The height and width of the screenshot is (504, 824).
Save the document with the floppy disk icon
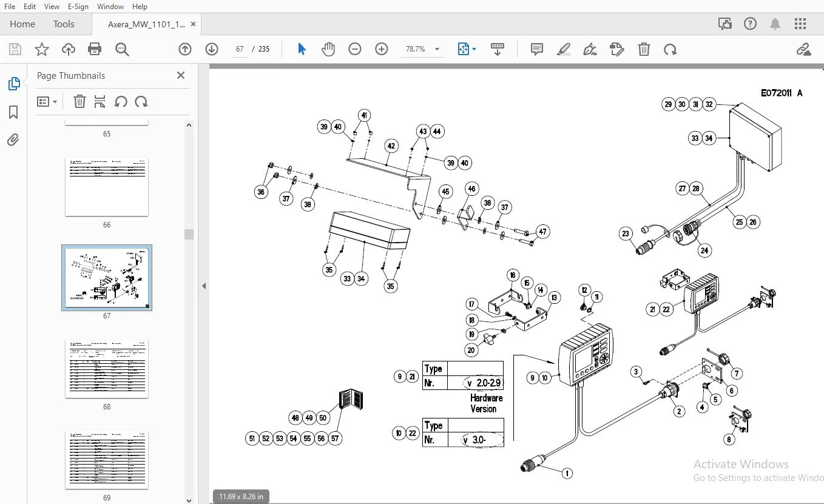pos(15,50)
